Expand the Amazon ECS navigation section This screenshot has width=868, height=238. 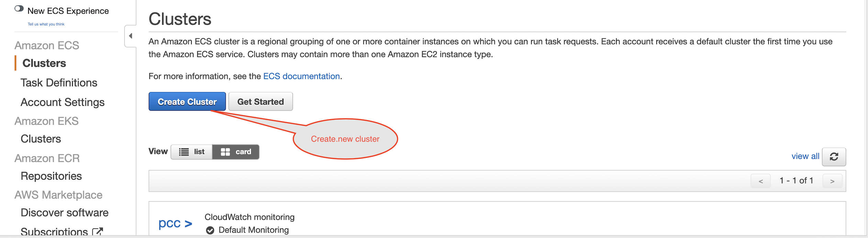47,45
